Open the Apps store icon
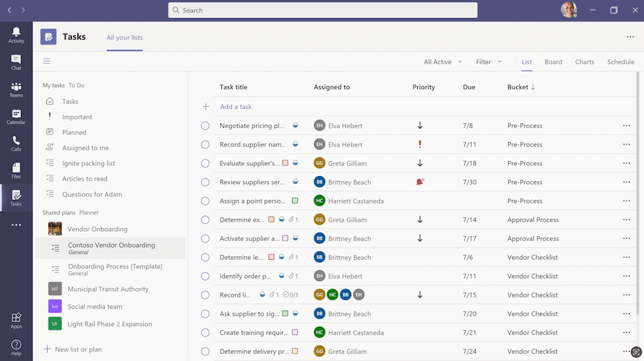Image resolution: width=644 pixels, height=361 pixels. point(16,321)
